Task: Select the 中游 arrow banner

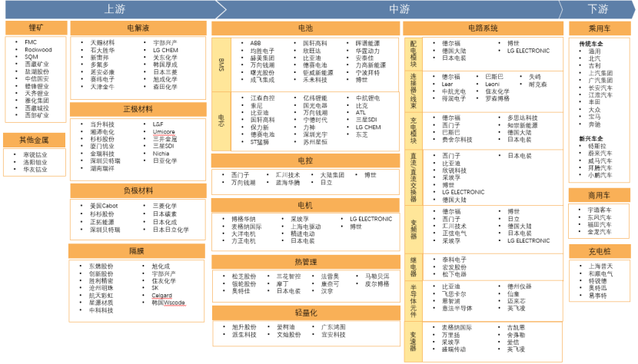Action: (x=398, y=8)
